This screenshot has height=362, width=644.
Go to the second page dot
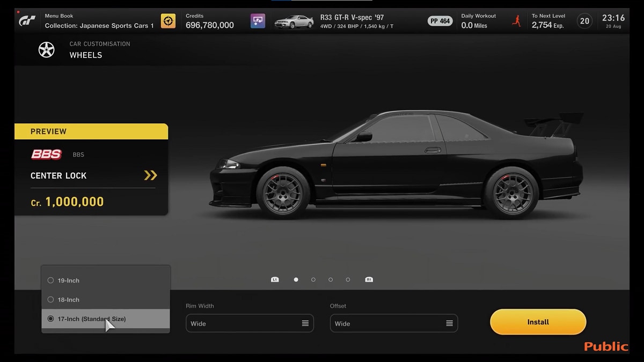pos(313,279)
